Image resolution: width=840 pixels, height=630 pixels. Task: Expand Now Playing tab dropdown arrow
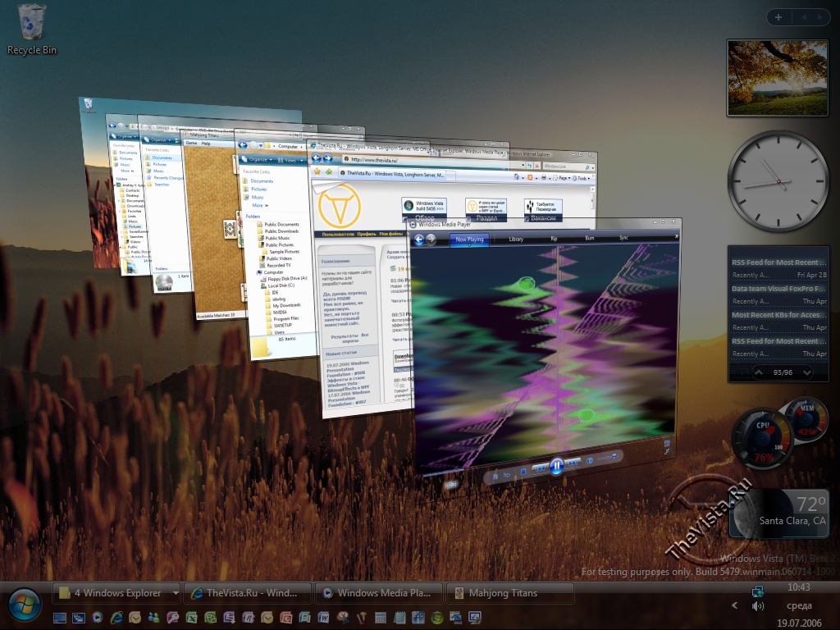pos(469,244)
